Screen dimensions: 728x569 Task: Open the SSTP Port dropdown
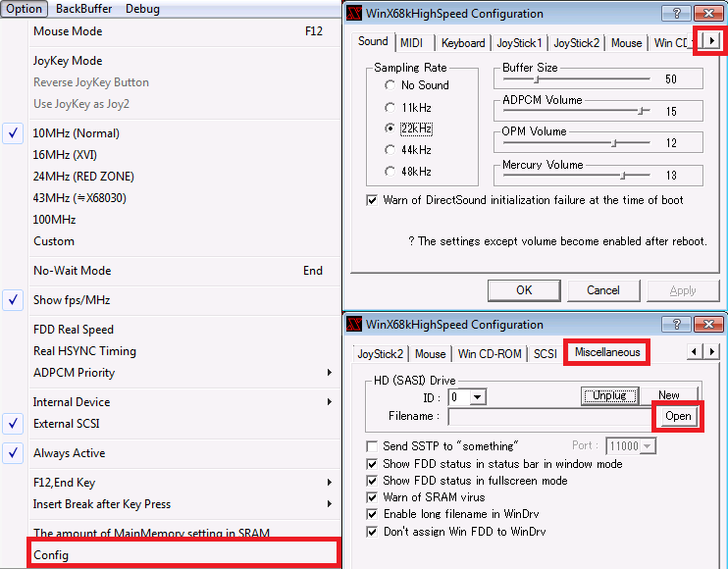648,446
